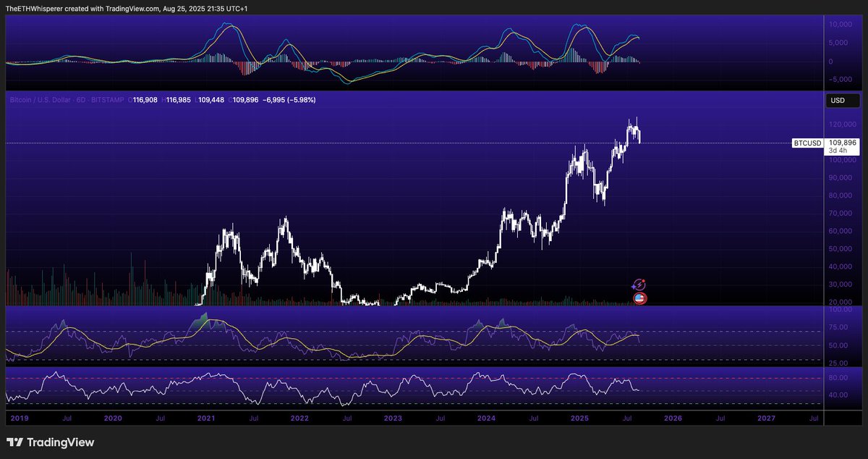The height and width of the screenshot is (459, 868).
Task: Click the 70,000 price axis label
Action: point(842,214)
